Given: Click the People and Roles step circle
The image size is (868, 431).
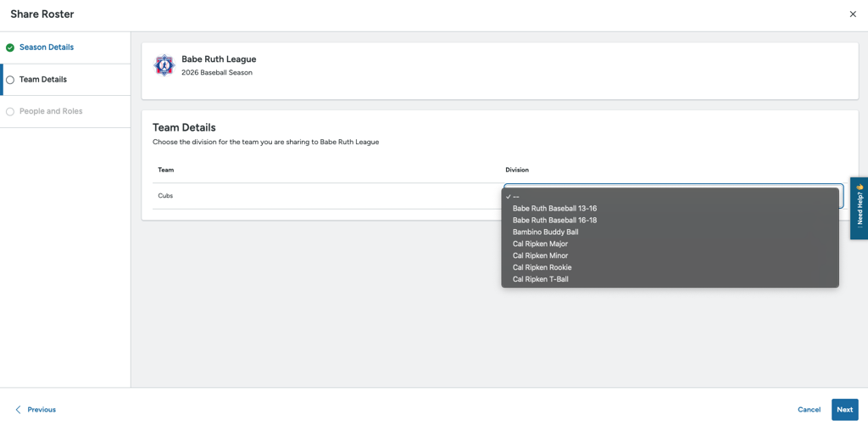Looking at the screenshot, I should (10, 111).
